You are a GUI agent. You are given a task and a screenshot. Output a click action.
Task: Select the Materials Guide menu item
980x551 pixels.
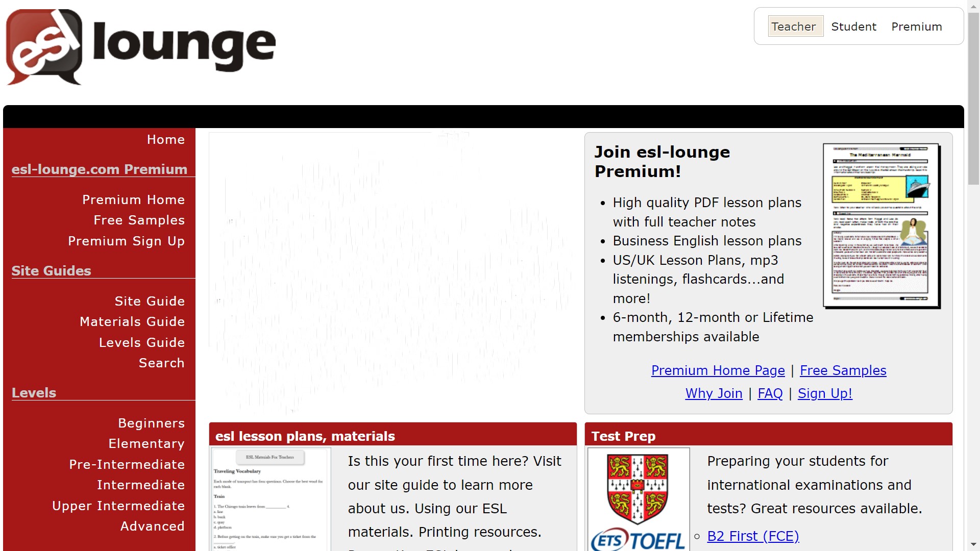coord(133,321)
